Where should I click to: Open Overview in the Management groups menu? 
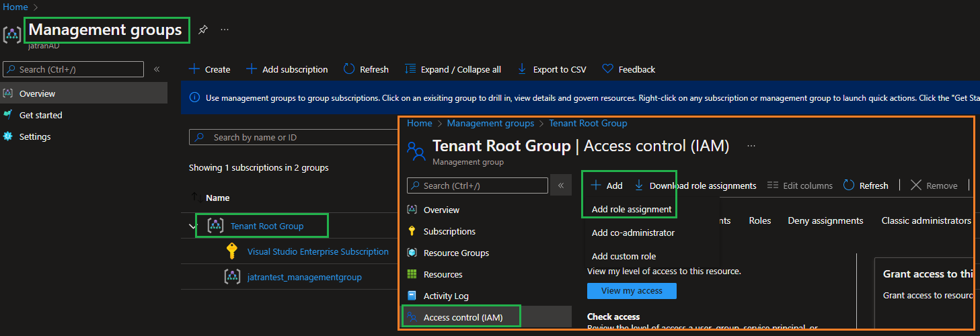(83, 93)
